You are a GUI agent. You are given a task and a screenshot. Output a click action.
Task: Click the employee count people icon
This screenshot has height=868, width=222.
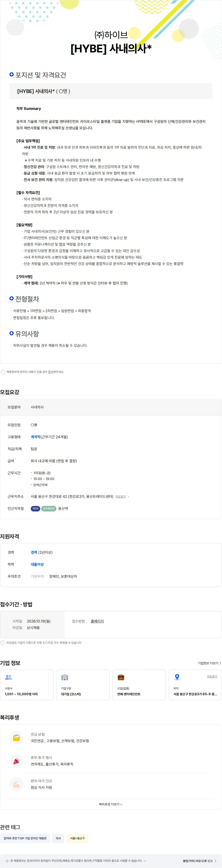click(x=8, y=677)
